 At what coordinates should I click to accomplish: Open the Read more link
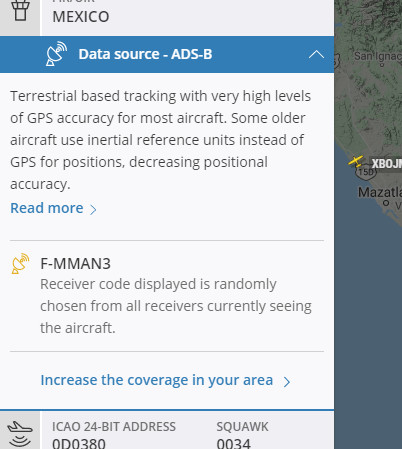[47, 208]
